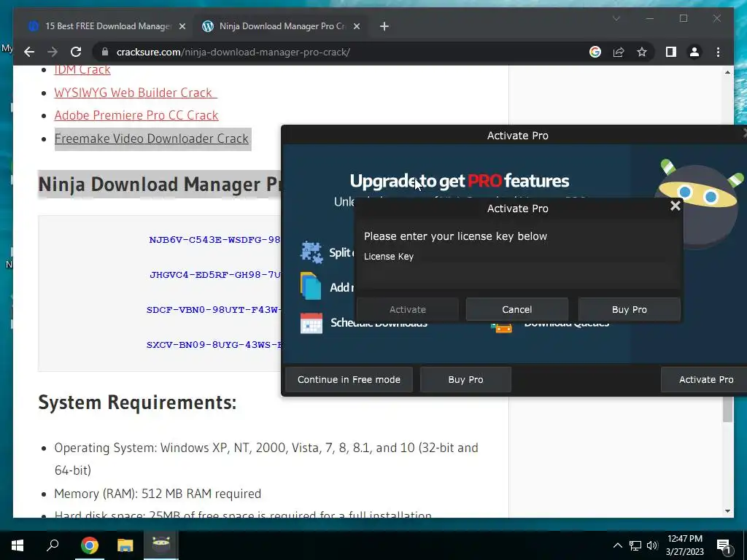Viewport: 747px width, 560px height.
Task: Click license key text starting JHGVC4-ED5RF
Action: (x=215, y=275)
